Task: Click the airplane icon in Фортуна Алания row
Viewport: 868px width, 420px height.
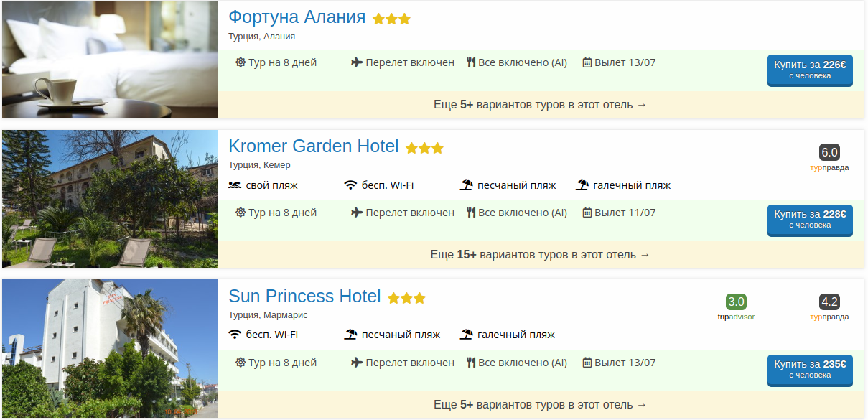Action: [x=357, y=62]
